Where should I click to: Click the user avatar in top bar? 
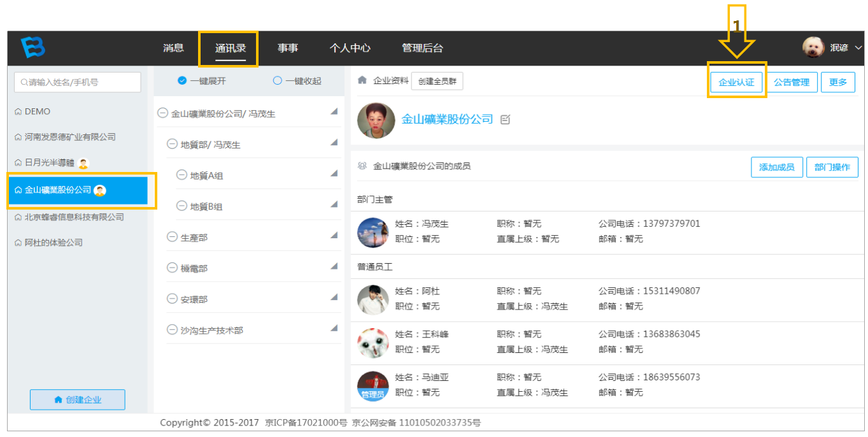click(813, 48)
